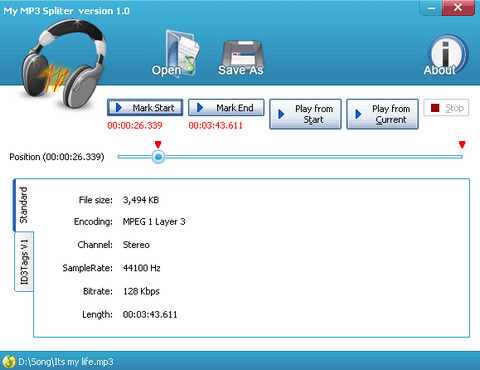Click the blue arrow on Mark End
480x370 pixels.
(200, 107)
